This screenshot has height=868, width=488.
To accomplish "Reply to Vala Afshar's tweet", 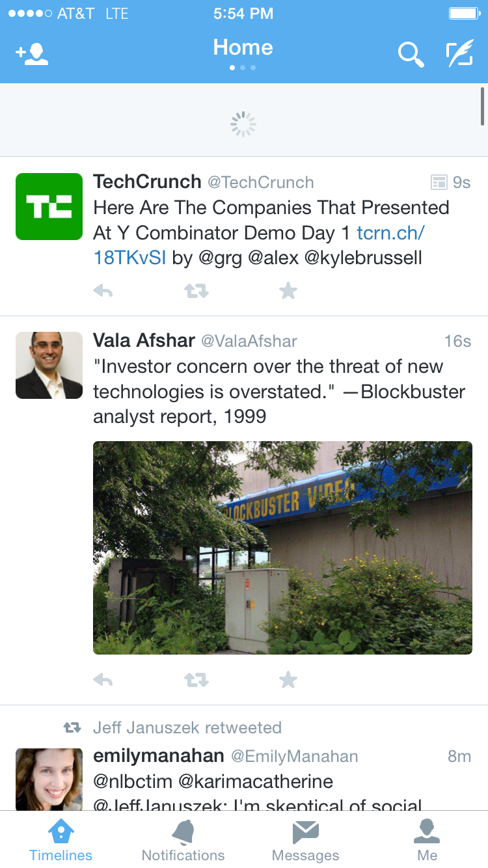I will [x=103, y=680].
